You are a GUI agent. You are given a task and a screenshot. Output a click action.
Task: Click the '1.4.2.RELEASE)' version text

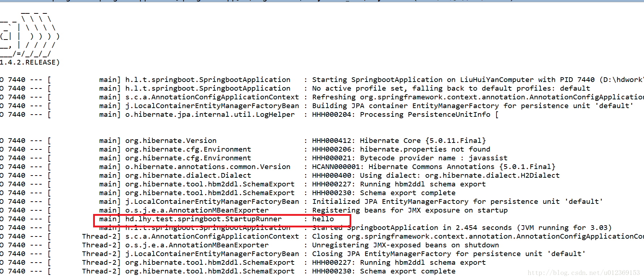[x=30, y=62]
